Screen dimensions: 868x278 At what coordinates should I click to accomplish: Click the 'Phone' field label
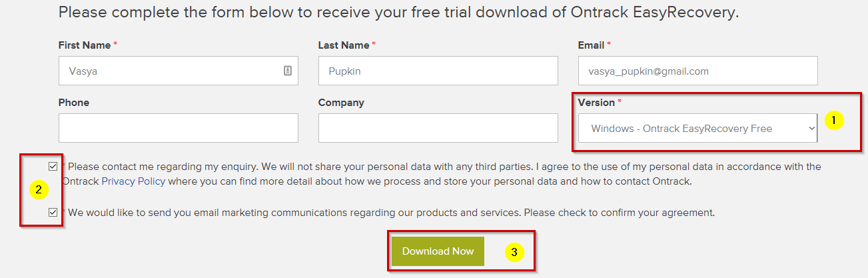coord(74,103)
